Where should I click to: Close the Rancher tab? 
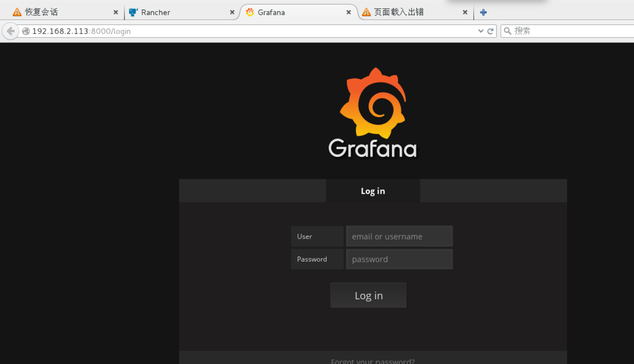coord(232,12)
